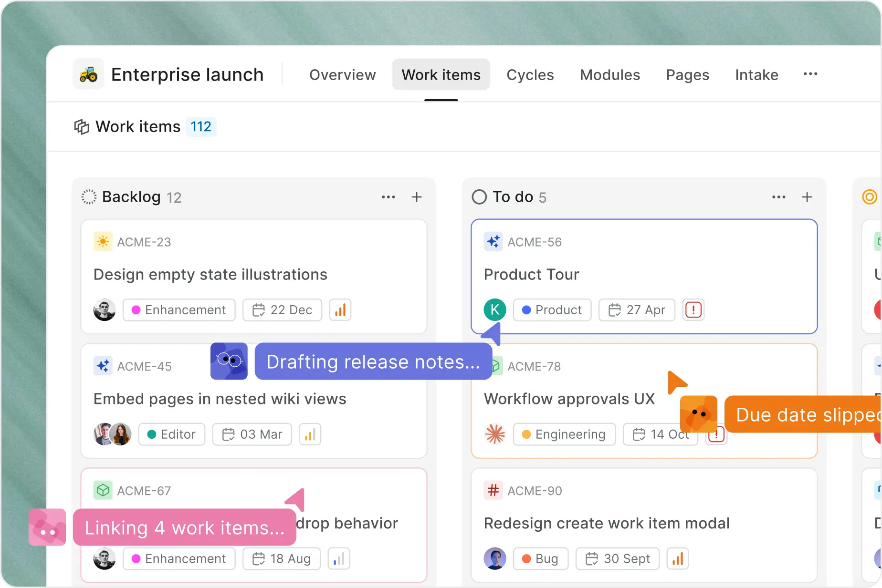The image size is (882, 588).
Task: Click the Bug label red dot chip
Action: (x=541, y=558)
